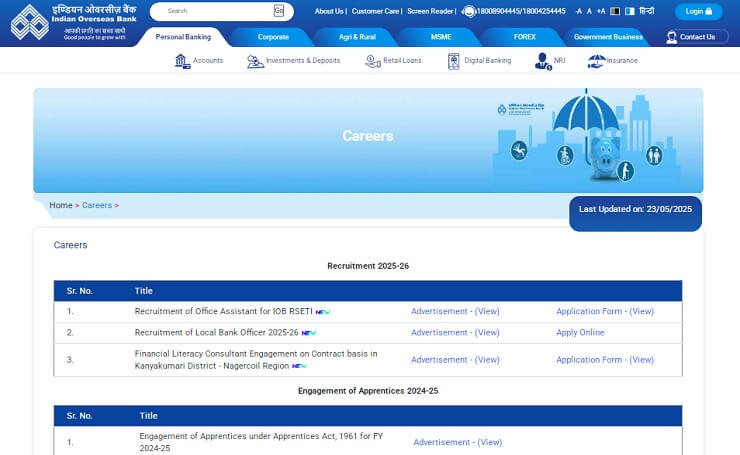Expand the Digital Banking menu

pos(488,61)
